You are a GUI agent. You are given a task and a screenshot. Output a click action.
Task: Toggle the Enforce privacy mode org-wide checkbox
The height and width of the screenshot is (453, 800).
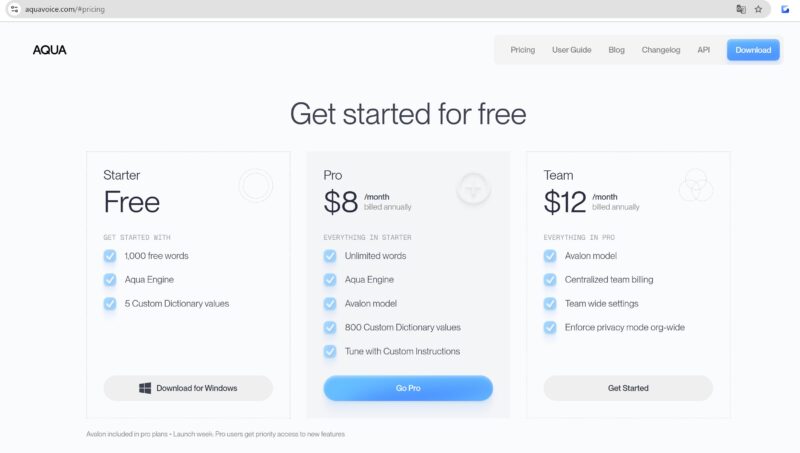tap(550, 327)
